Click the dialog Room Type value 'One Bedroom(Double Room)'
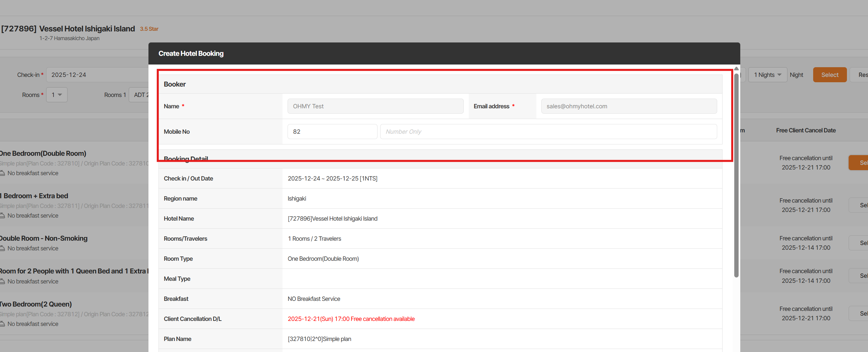The height and width of the screenshot is (352, 868). 323,259
